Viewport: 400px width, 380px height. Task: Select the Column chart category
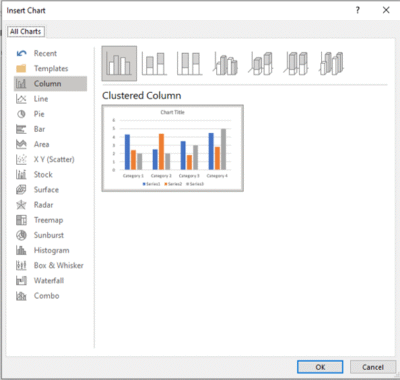click(50, 84)
